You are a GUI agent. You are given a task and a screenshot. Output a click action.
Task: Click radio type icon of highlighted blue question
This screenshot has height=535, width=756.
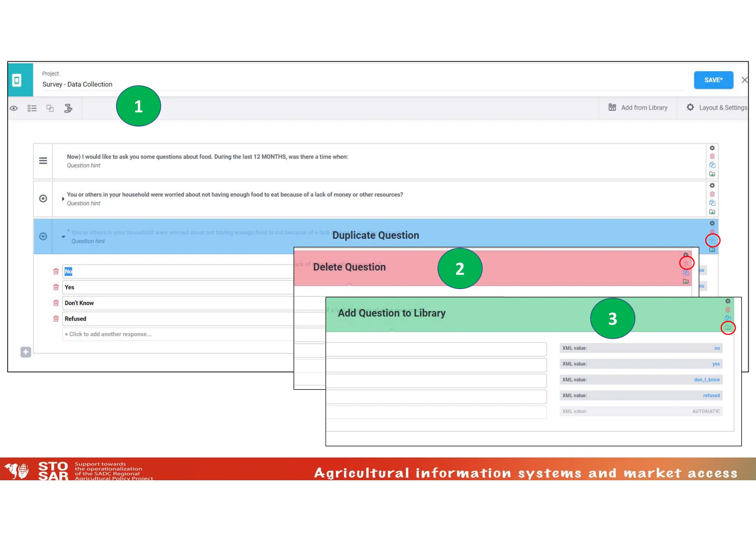[43, 236]
